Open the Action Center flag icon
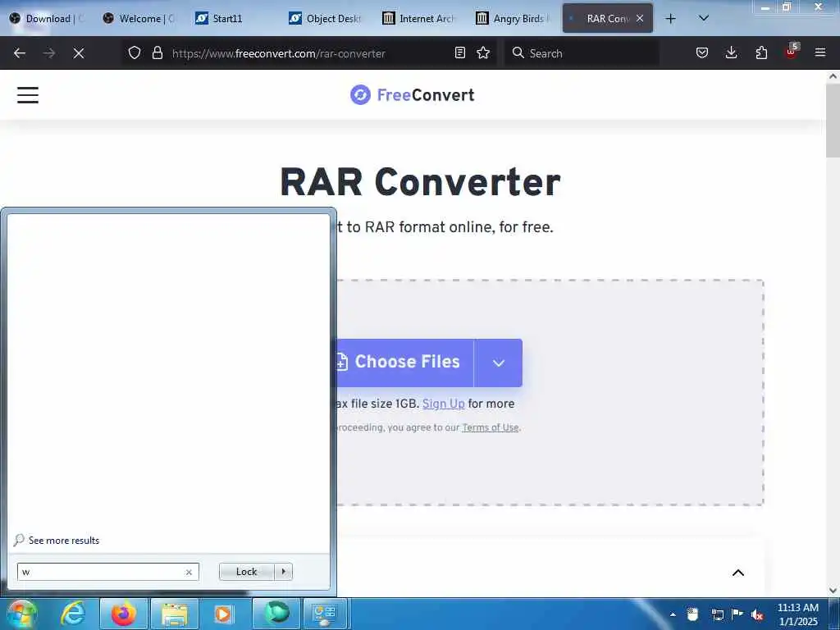 click(737, 614)
